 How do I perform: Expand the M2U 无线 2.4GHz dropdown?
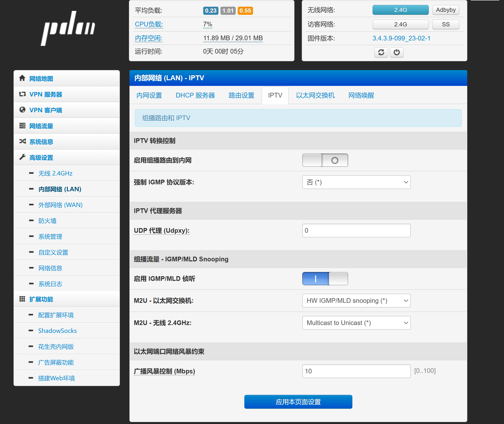tap(356, 323)
